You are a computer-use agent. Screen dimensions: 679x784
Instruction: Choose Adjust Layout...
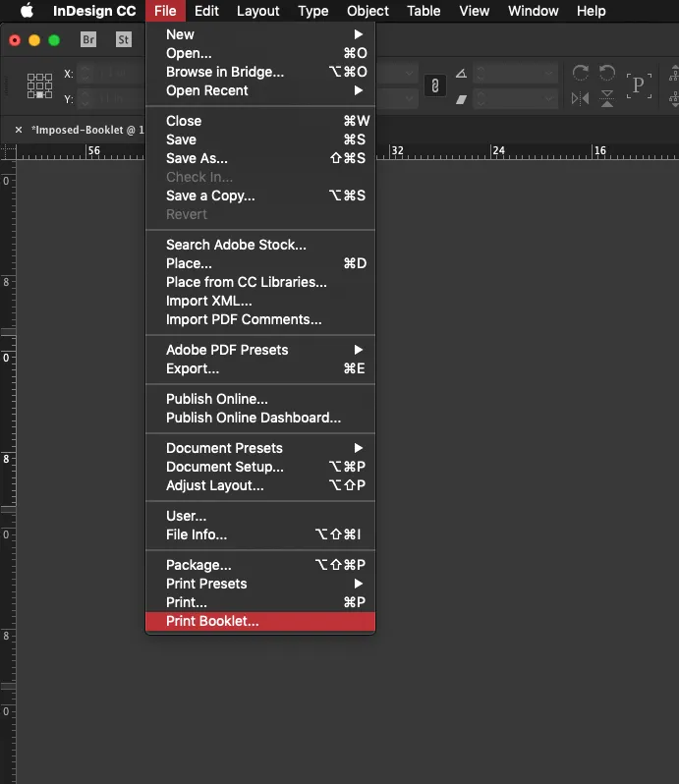click(x=260, y=485)
